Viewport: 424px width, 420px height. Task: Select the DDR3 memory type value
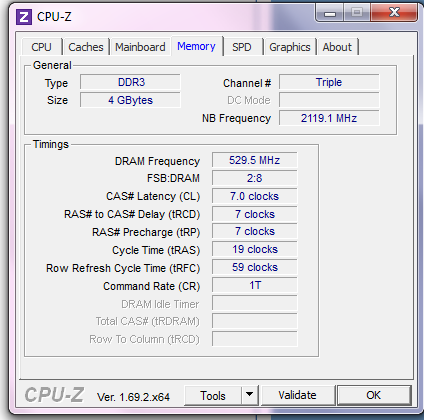click(130, 82)
